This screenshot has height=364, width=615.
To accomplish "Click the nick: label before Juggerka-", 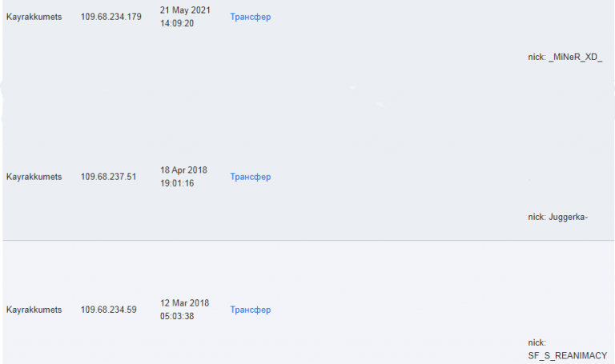I will click(x=537, y=217).
